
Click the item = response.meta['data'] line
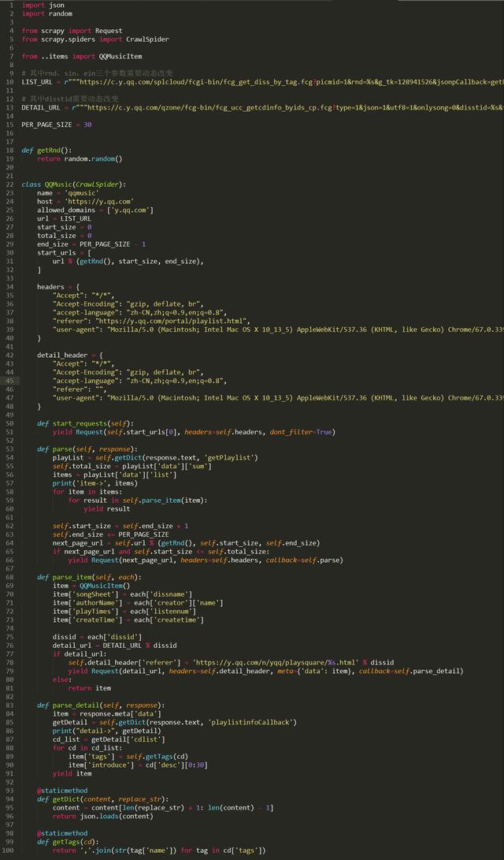[107, 713]
